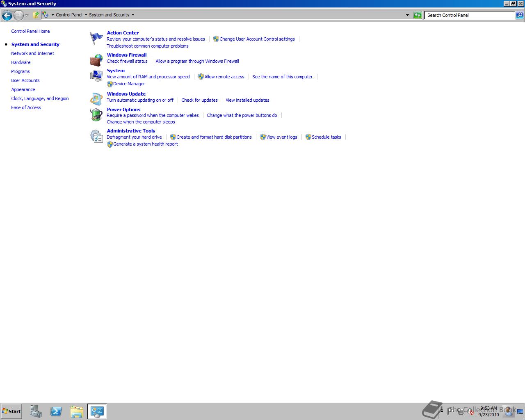
Task: Click Turn automatic updating on or off
Action: pyautogui.click(x=140, y=100)
